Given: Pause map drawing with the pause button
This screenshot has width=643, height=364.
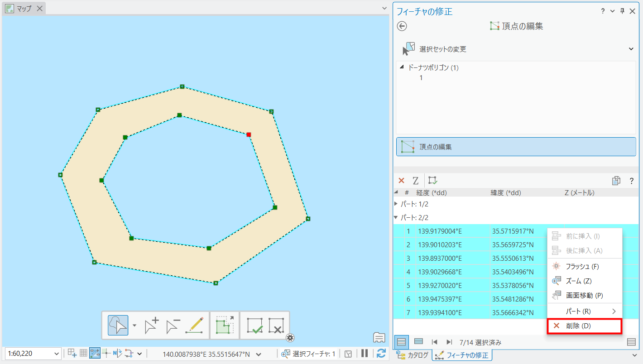Looking at the screenshot, I should point(365,354).
